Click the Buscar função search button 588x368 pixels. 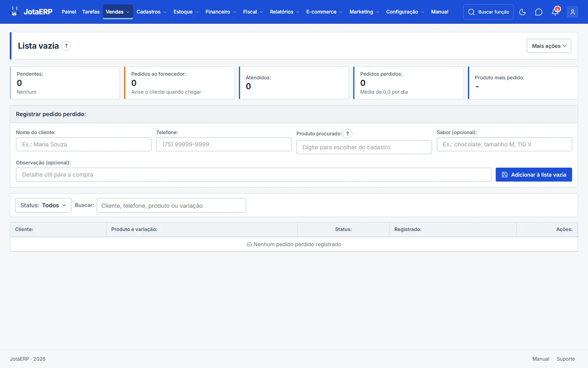[x=488, y=12]
